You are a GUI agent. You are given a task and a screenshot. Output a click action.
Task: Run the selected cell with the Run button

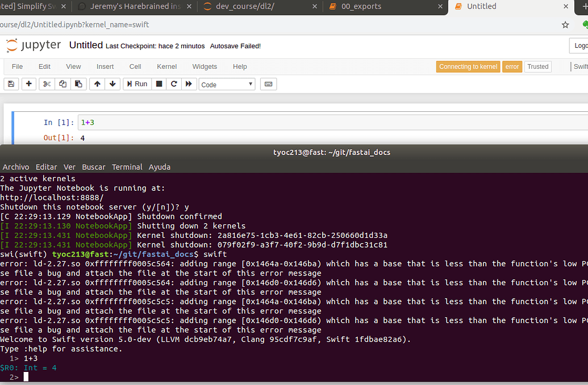[137, 83]
